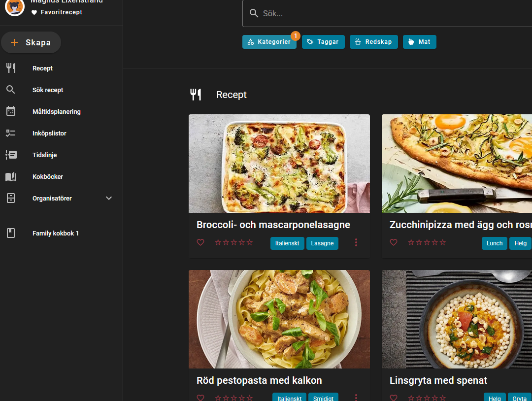Click the Kokböcker book icon
The width and height of the screenshot is (532, 401).
click(x=11, y=176)
